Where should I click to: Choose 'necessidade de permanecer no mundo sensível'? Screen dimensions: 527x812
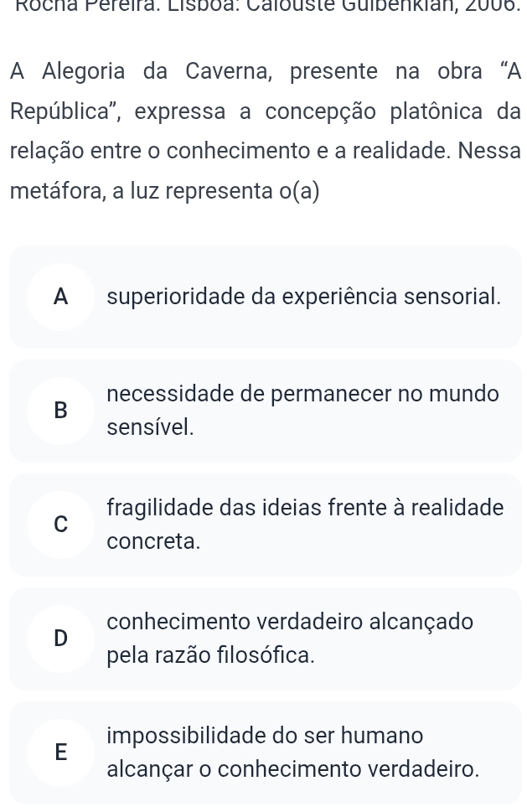[302, 411]
